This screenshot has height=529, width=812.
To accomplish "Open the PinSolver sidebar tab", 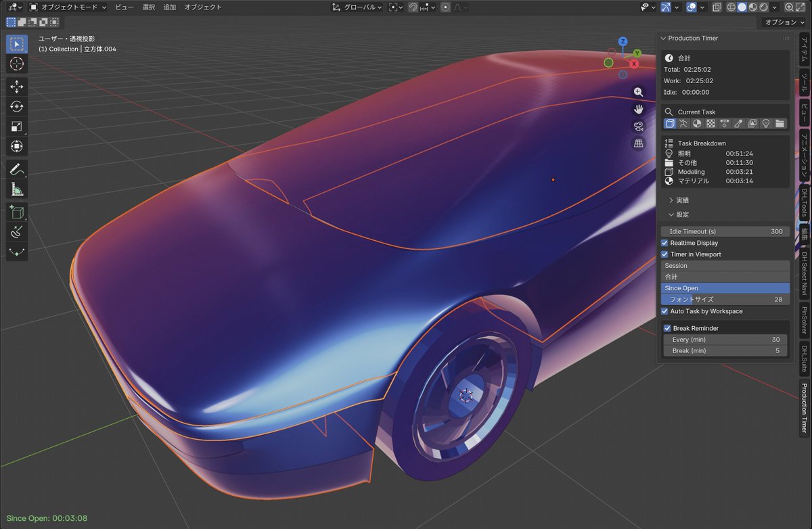I will pyautogui.click(x=804, y=321).
